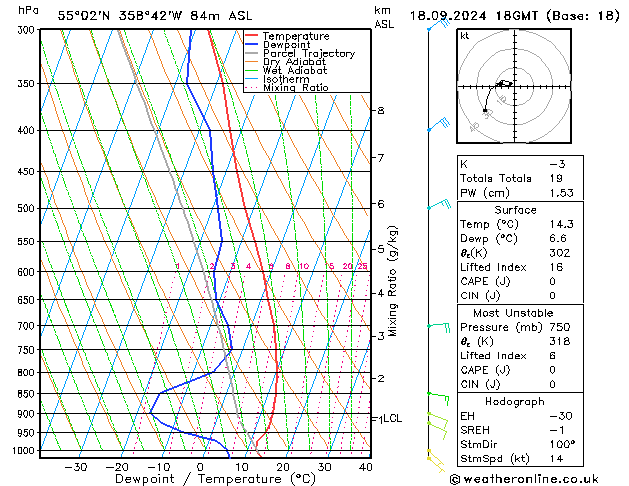
Task: Click the 'StmSpd (kt)' value 14
Action: pyautogui.click(x=556, y=458)
